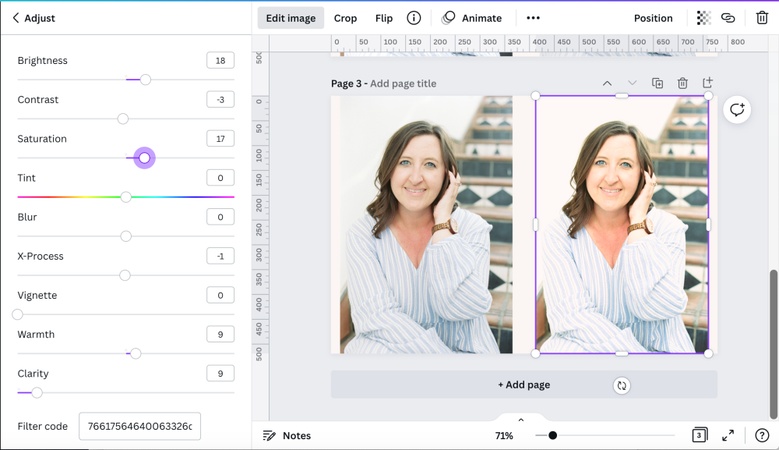
Task: Click the X-Process slider handle
Action: click(x=125, y=275)
